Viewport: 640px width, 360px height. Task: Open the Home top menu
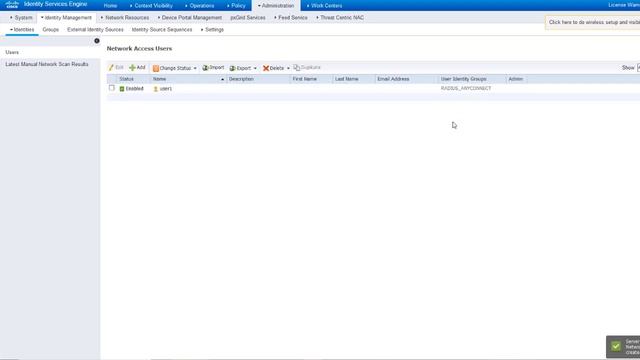(x=110, y=6)
